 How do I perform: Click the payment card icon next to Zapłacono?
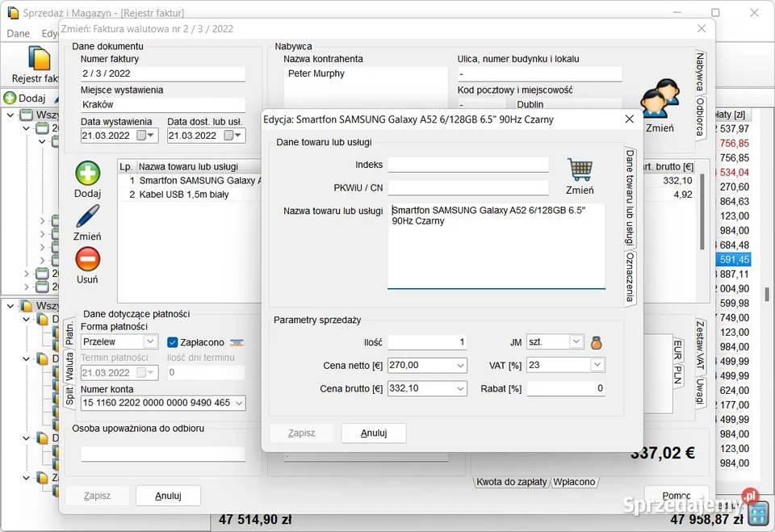pos(237,342)
